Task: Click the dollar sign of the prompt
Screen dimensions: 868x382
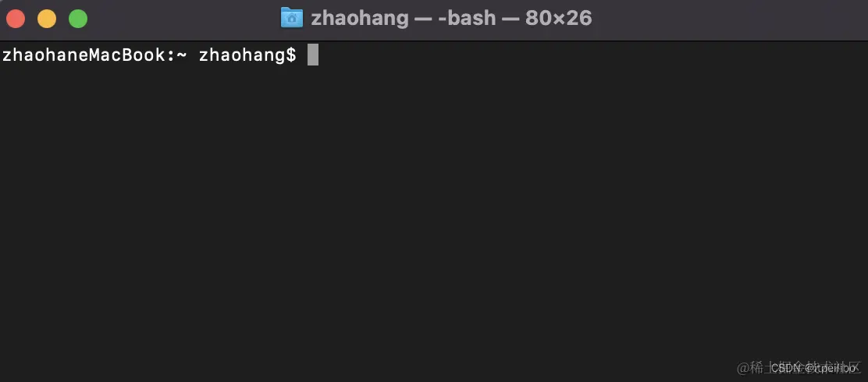Action: click(291, 55)
